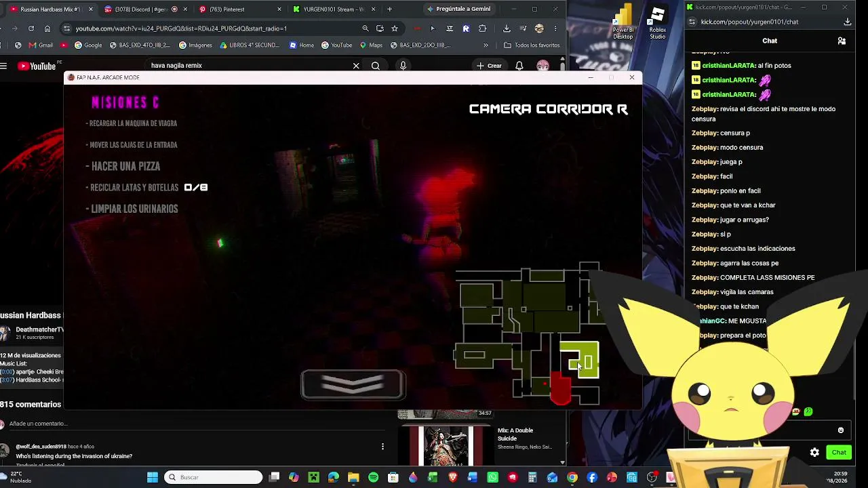Bookmark this page with the star
This screenshot has height=488, width=868.
[x=395, y=28]
